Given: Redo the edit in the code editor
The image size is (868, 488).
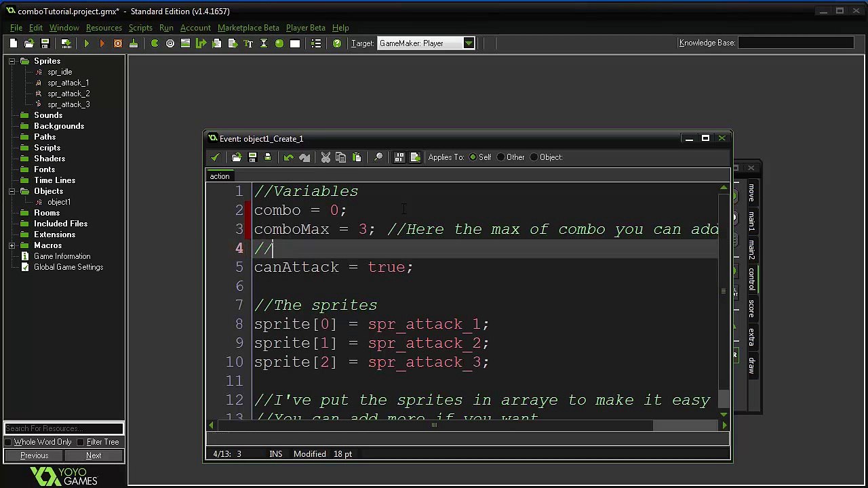Looking at the screenshot, I should [x=304, y=157].
